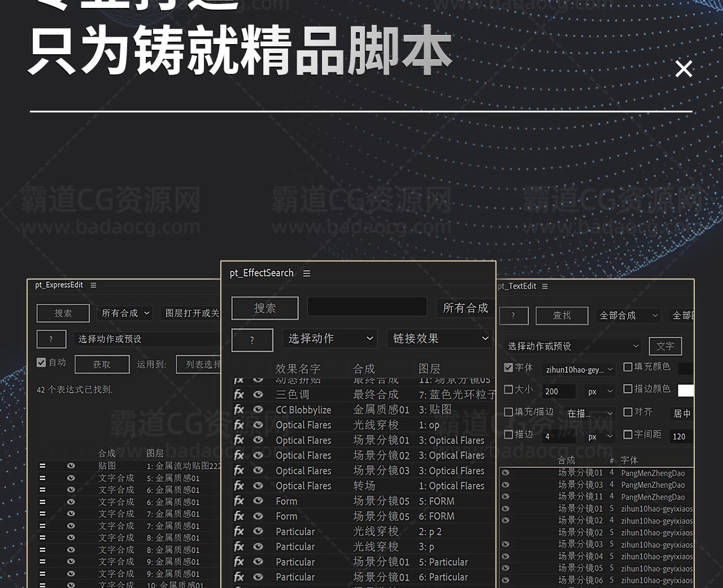Screen dimensions: 723x588
Task: Click the fx icon for CC Blobbylize
Action: point(239,410)
